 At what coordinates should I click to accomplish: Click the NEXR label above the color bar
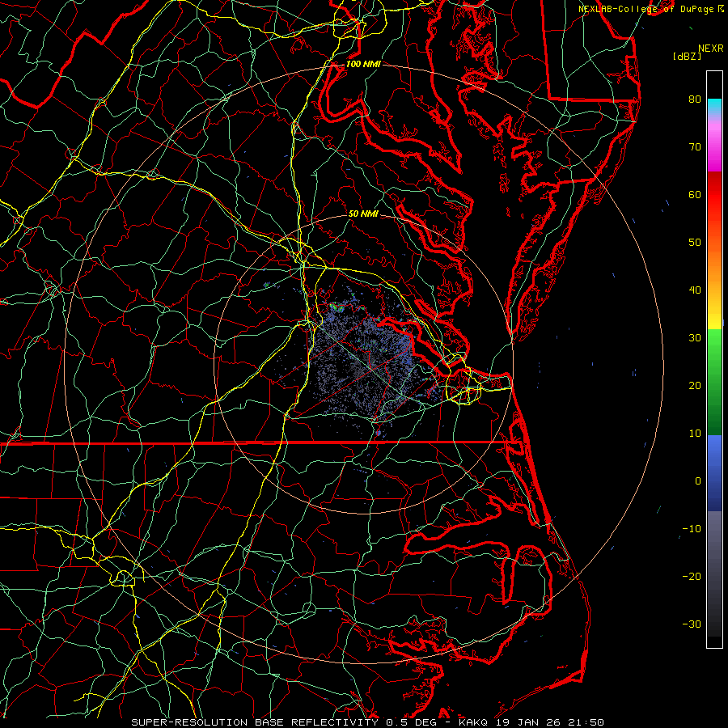(x=709, y=48)
